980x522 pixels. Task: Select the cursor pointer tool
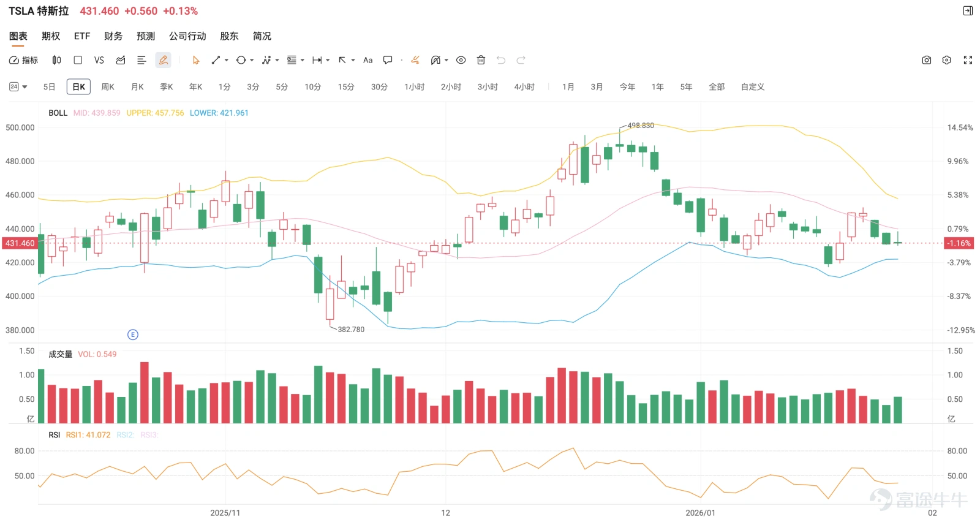point(196,60)
